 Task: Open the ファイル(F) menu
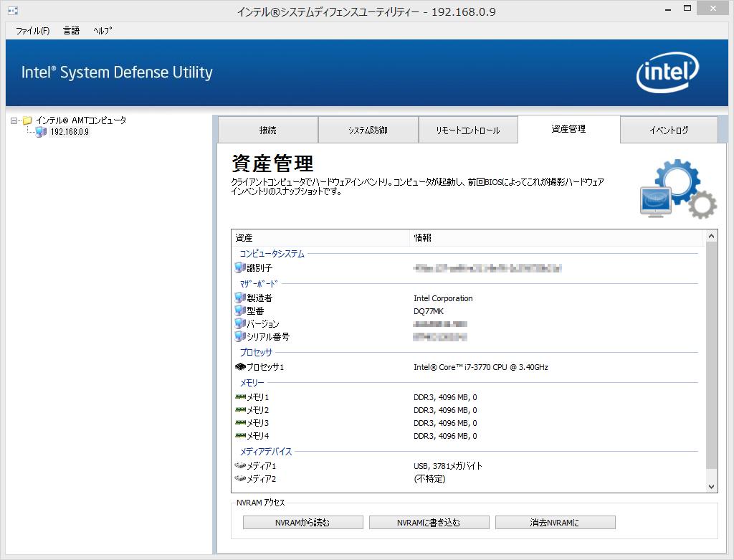pyautogui.click(x=33, y=31)
